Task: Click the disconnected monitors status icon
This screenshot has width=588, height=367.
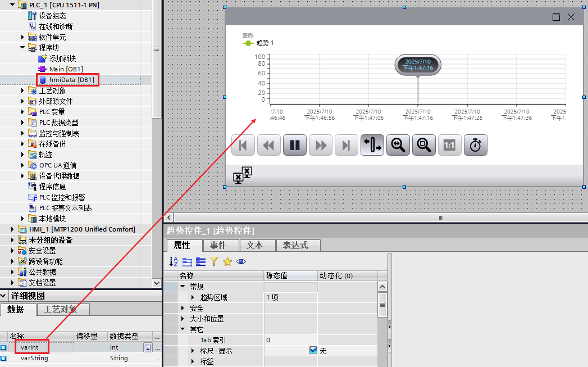Action: pos(243,175)
